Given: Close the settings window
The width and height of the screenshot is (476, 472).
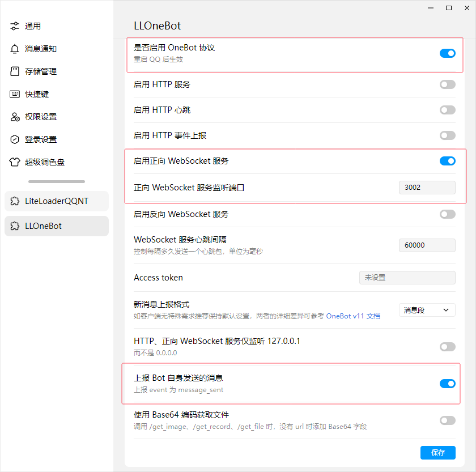Looking at the screenshot, I should 467,8.
